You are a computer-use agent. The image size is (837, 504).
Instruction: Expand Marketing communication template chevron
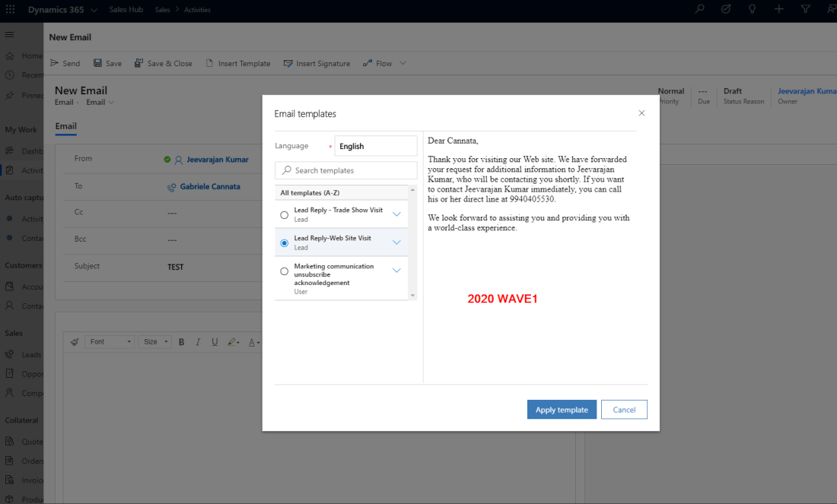pyautogui.click(x=396, y=271)
